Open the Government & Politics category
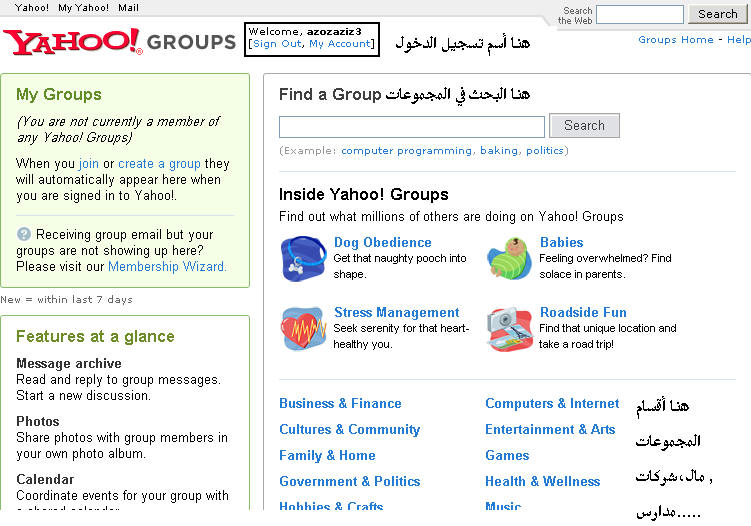 click(x=349, y=481)
